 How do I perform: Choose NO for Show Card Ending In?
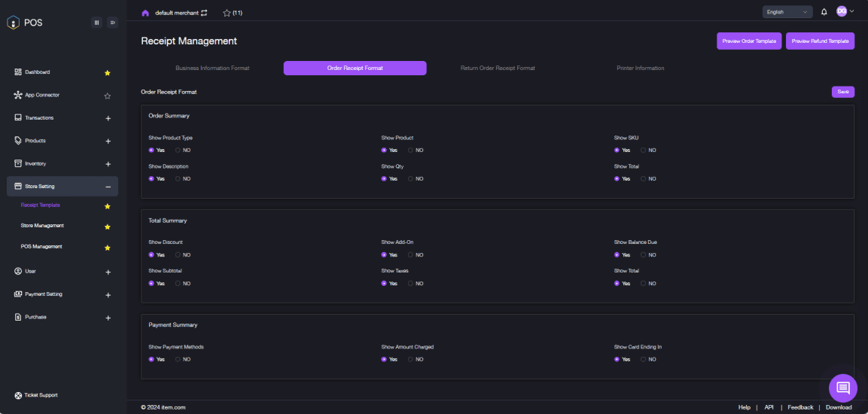pos(644,359)
